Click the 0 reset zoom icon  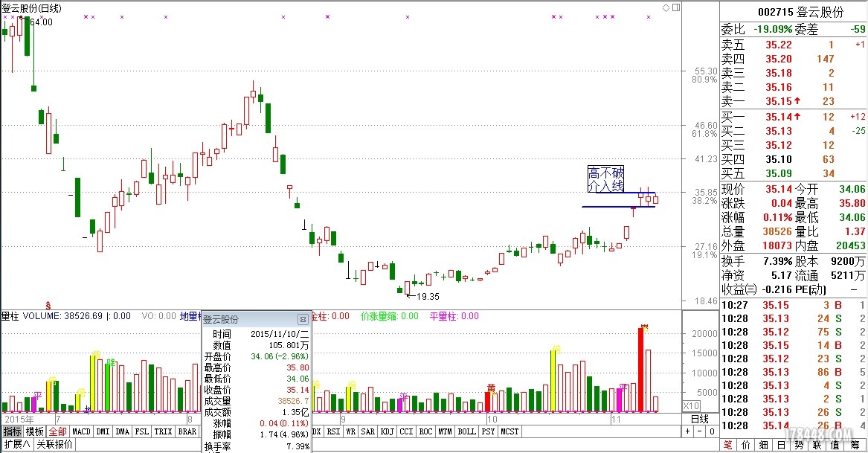713,431
